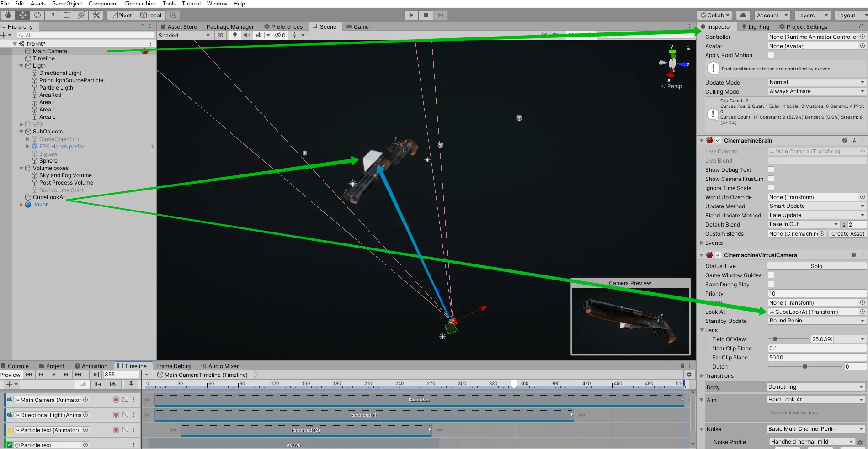Enable the Apply Root Motion checkbox
The width and height of the screenshot is (868, 449).
coord(771,55)
